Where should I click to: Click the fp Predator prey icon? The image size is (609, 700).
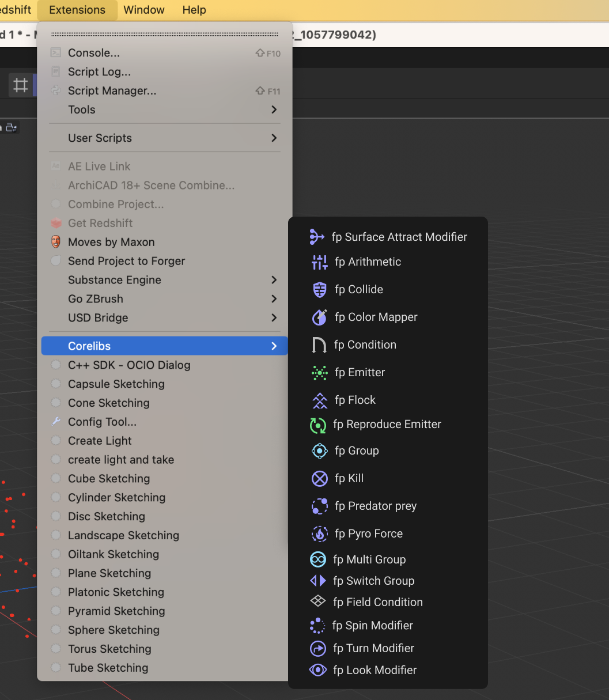click(319, 506)
